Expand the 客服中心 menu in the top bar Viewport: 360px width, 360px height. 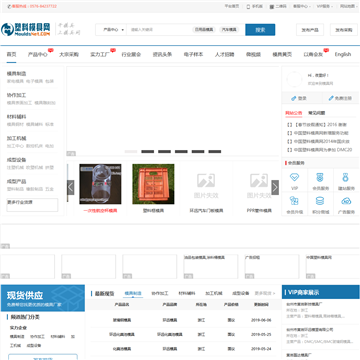click(x=302, y=6)
